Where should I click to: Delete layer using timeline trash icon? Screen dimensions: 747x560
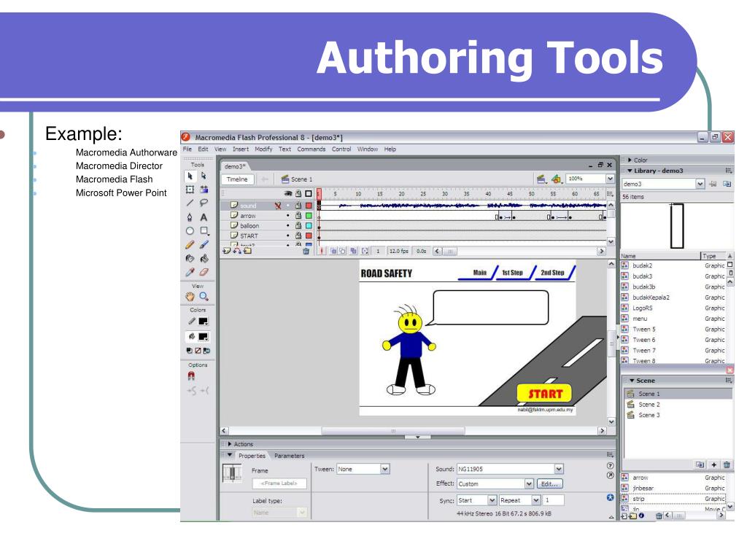[306, 251]
